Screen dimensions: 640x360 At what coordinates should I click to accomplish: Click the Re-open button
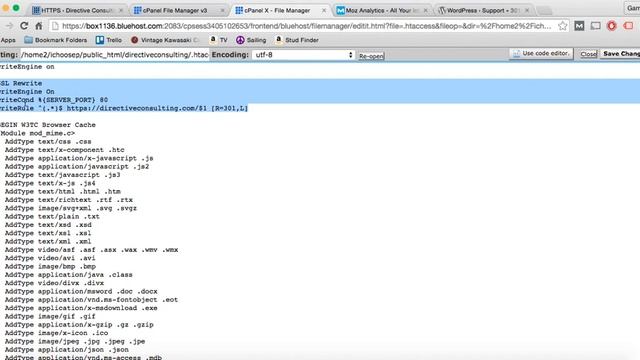click(371, 56)
